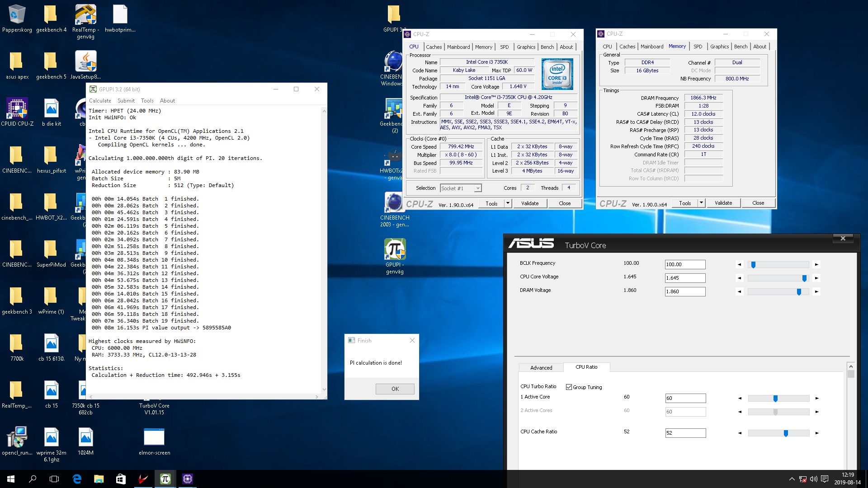Show hidden system tray icons
Screen dimensions: 868x488
(792, 479)
